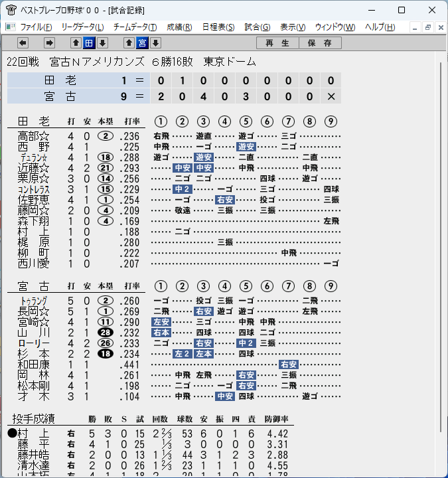
Task: Close the inner 試合記録 child window
Action: point(441,28)
